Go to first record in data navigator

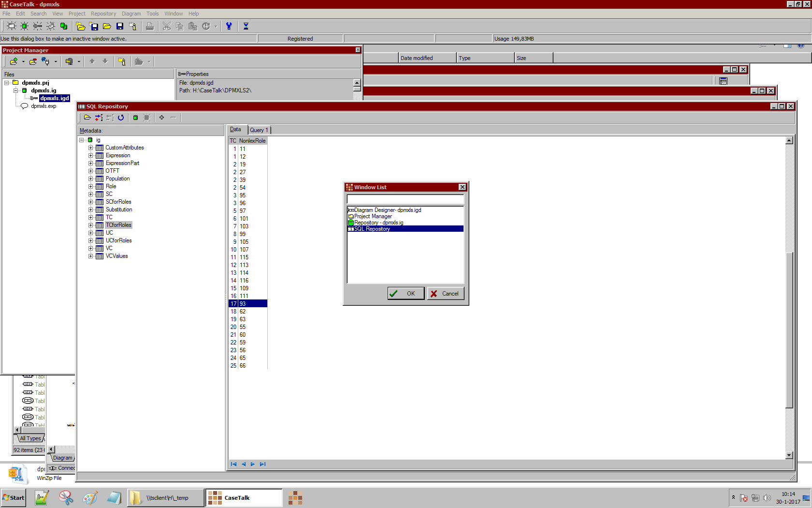click(x=234, y=464)
